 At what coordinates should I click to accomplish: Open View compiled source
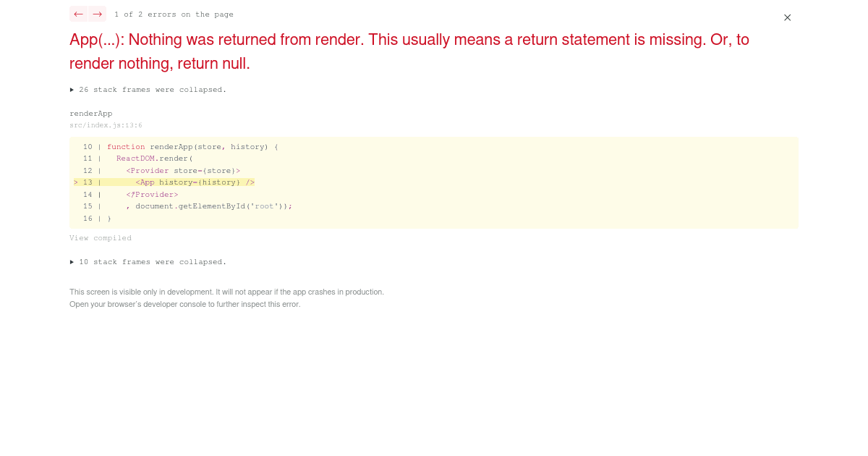coord(100,237)
